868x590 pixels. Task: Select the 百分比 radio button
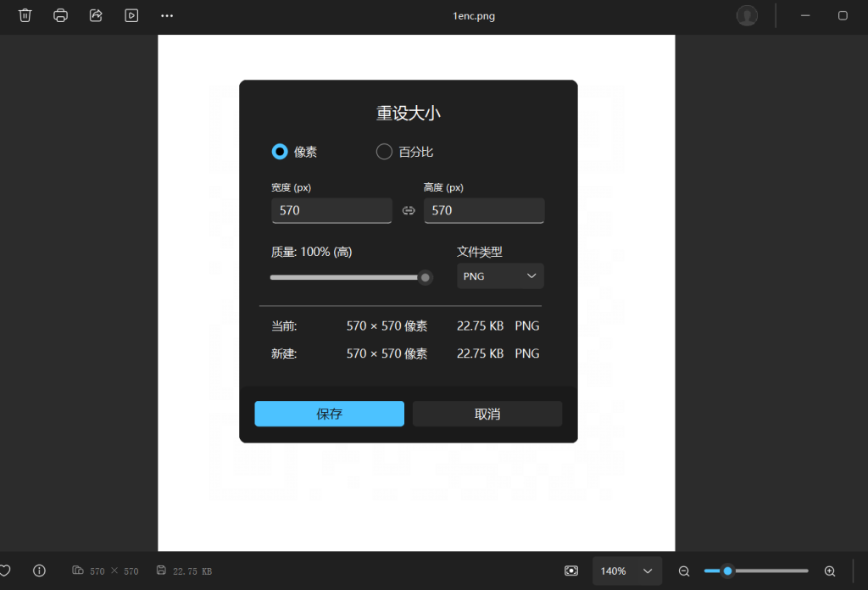click(x=384, y=152)
